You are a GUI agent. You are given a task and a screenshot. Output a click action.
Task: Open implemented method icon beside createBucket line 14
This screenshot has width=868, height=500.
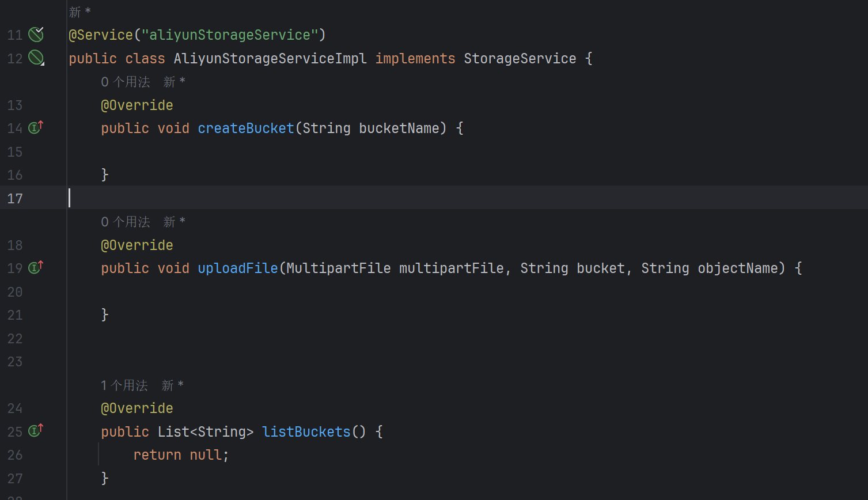point(36,127)
